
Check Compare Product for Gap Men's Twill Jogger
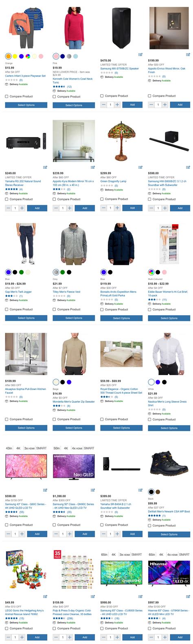(7, 309)
